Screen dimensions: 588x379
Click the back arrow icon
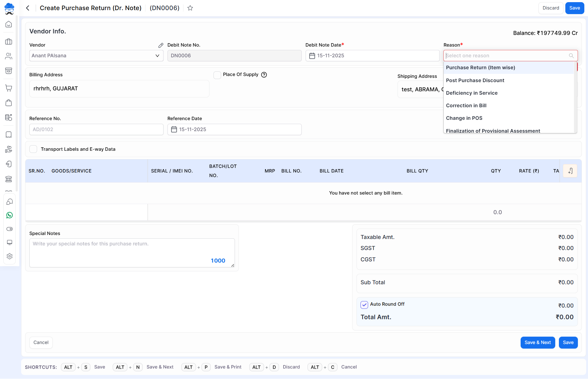click(28, 8)
